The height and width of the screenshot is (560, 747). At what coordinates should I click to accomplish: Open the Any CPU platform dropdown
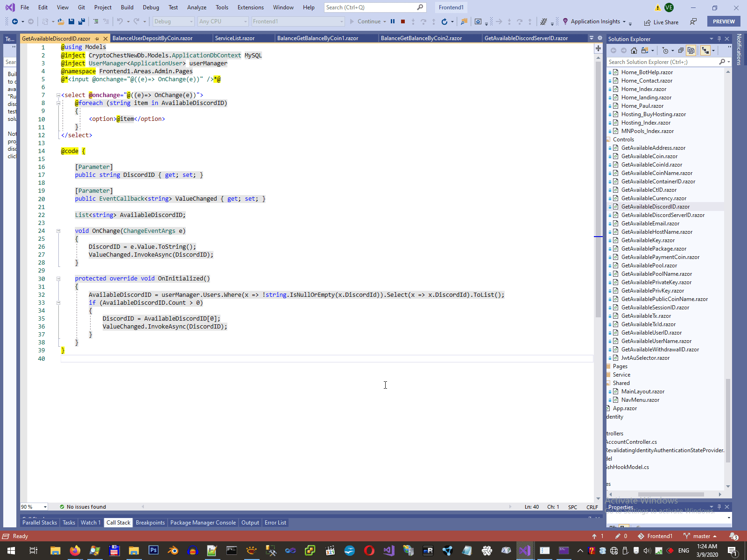[223, 21]
